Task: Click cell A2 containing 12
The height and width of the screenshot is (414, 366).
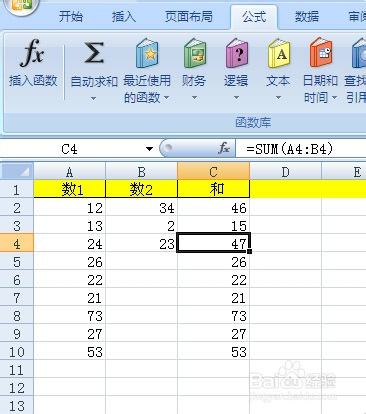Action: click(70, 208)
